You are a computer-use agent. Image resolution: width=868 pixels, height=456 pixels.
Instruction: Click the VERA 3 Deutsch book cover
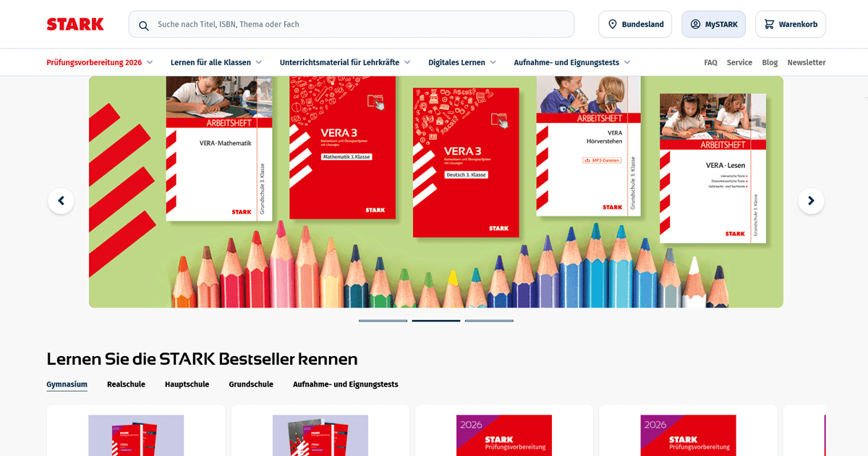[466, 163]
